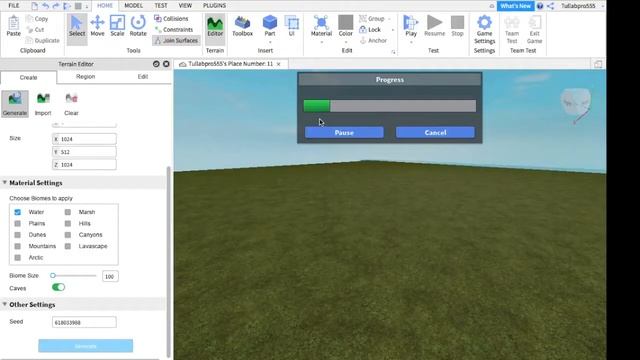This screenshot has width=640, height=360.
Task: Toggle Collisions option
Action: coord(171,19)
